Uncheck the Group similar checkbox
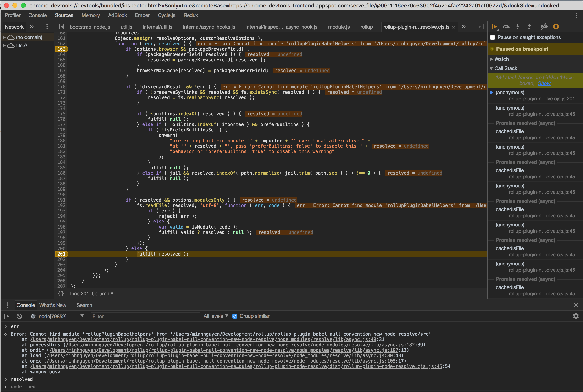The image size is (583, 392). (235, 316)
